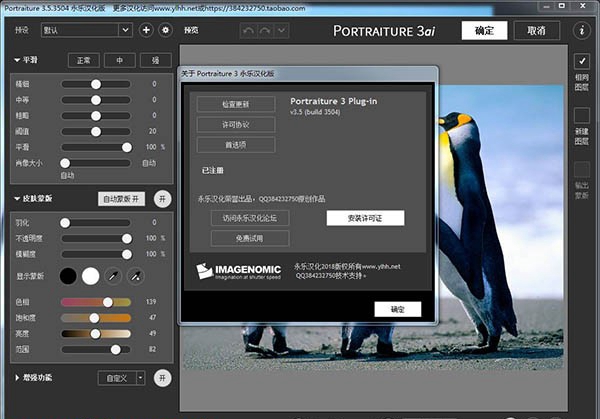Enable the output mask checkbox
This screenshot has width=600, height=419.
[x=582, y=170]
